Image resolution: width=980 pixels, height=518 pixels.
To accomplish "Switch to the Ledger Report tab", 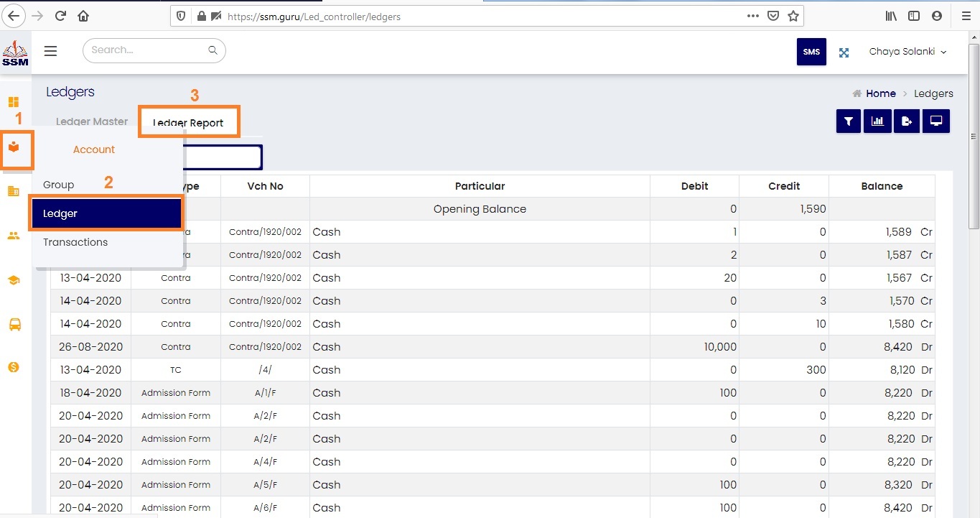I will coord(188,123).
